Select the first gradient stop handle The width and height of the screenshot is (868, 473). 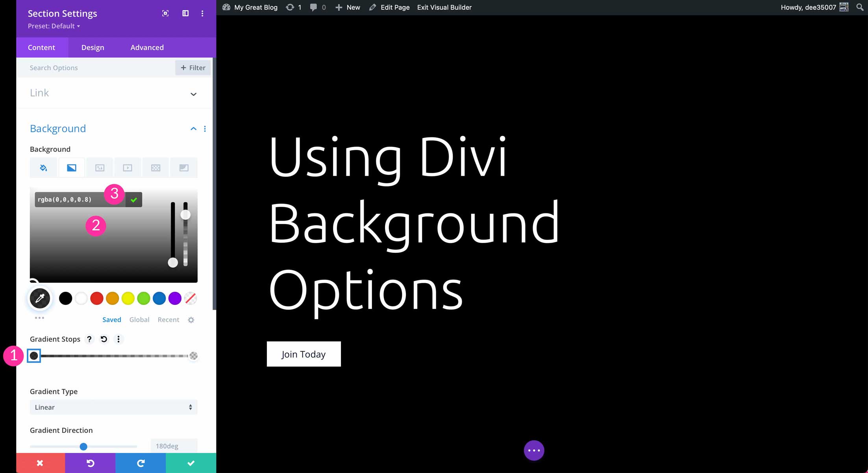pos(34,356)
